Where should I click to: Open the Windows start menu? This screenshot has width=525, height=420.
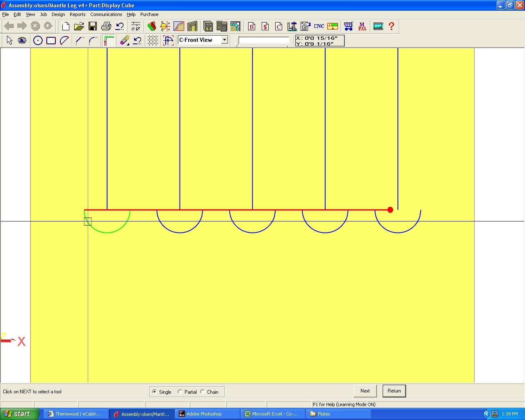click(19, 414)
